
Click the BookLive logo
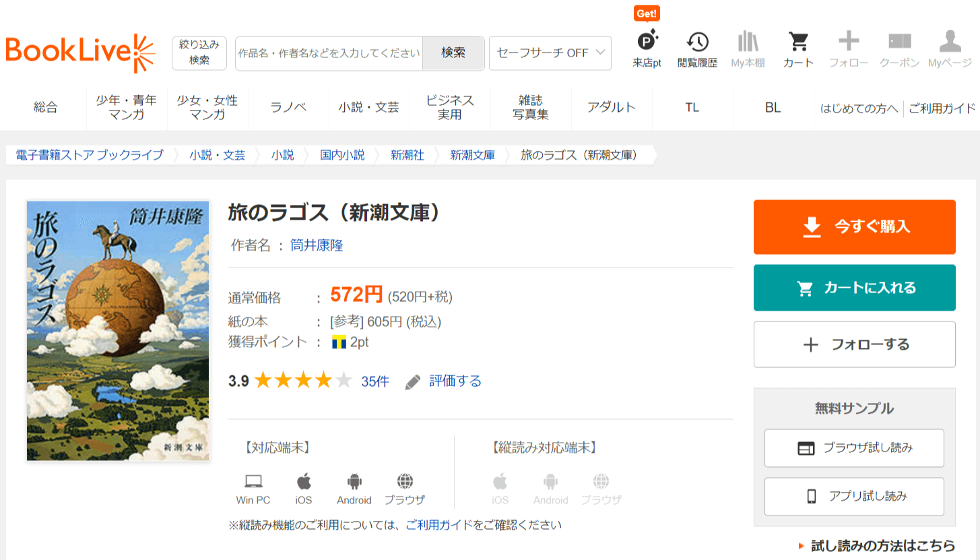click(80, 53)
